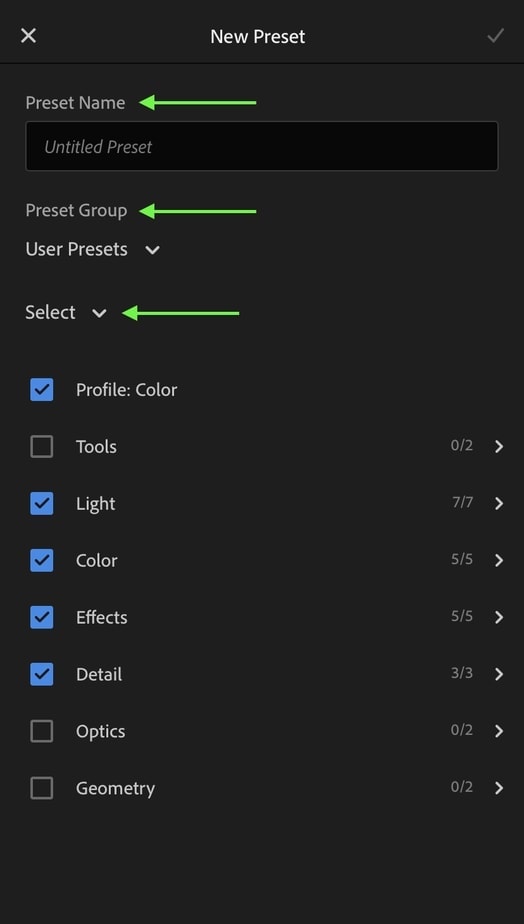Uncheck the Profile: Color checkbox
The height and width of the screenshot is (924, 524).
(x=42, y=390)
